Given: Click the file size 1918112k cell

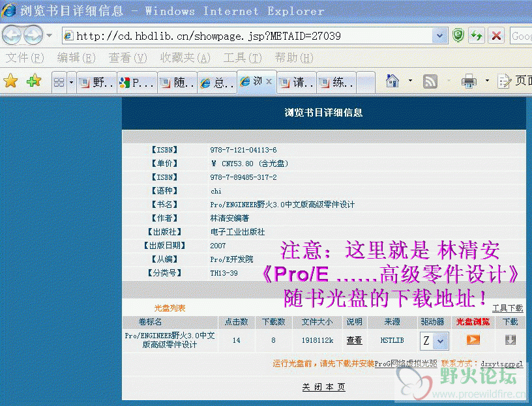Looking at the screenshot, I should (x=318, y=340).
